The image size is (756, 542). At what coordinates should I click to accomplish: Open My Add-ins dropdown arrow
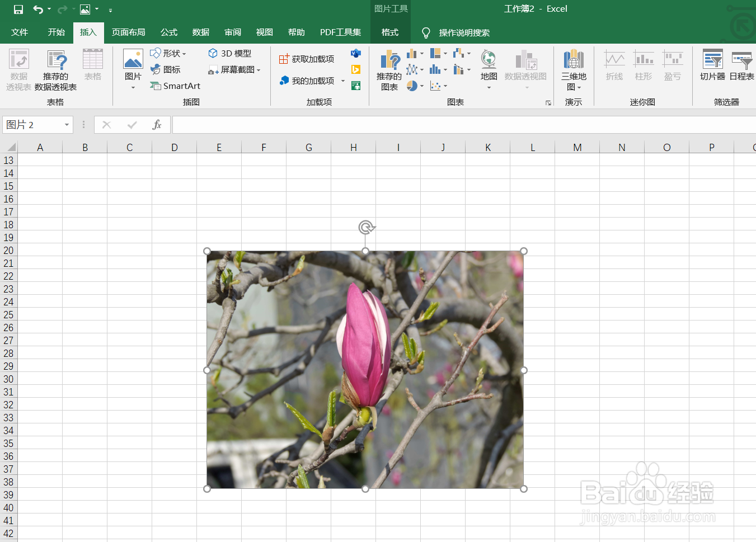pyautogui.click(x=342, y=81)
